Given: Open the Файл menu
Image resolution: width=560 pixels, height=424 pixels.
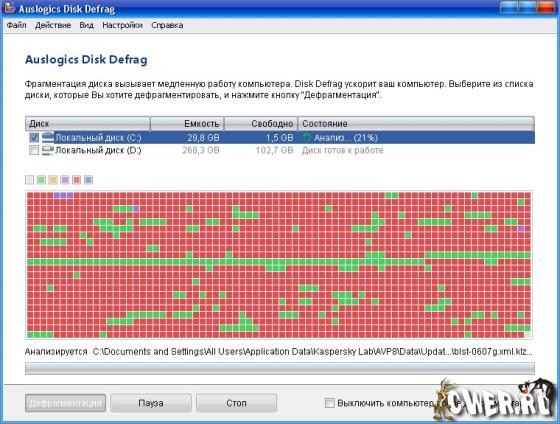Looking at the screenshot, I should coord(16,25).
